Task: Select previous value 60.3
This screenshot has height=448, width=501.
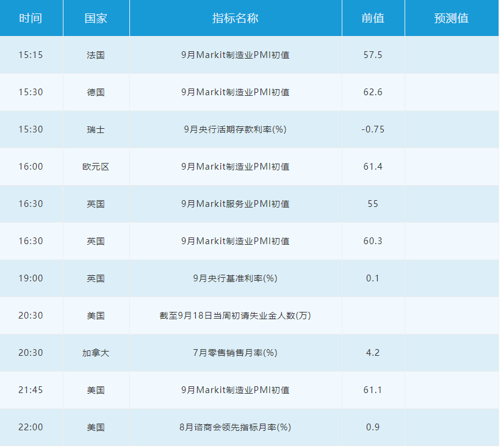Action: [x=373, y=241]
